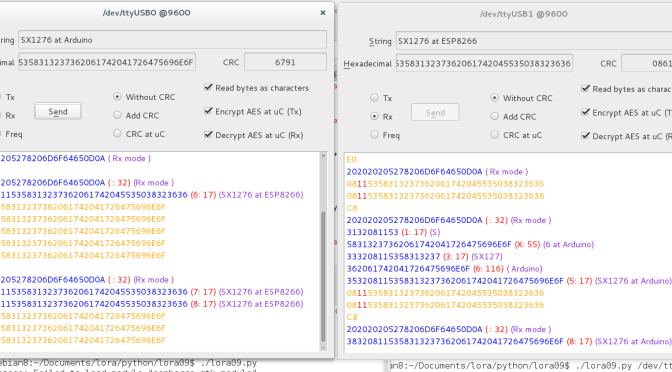This screenshot has height=372, width=672.
Task: Select Without CRC in left window
Action: [117, 97]
